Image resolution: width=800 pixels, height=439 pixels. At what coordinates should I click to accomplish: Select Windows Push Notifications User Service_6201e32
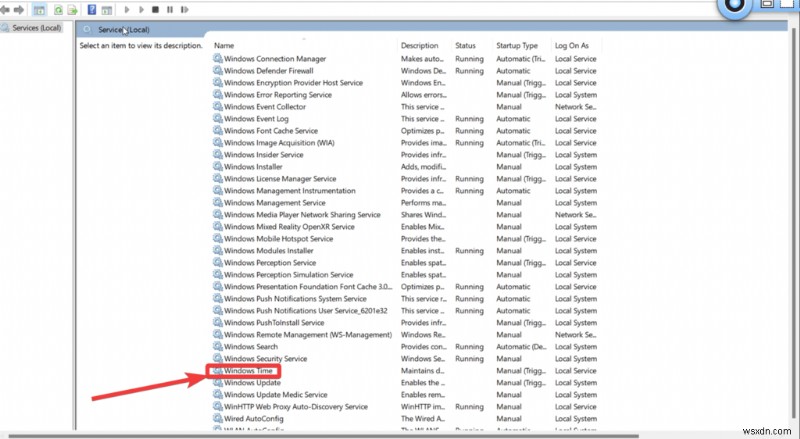pos(305,311)
